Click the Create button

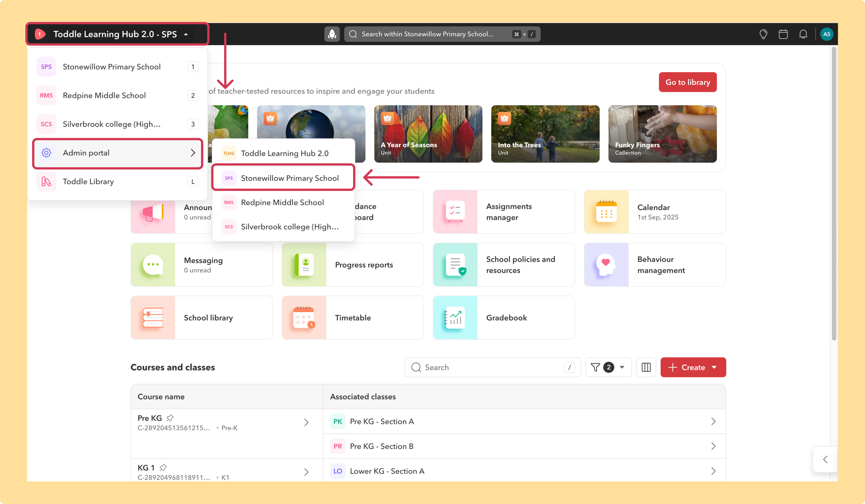coord(693,367)
